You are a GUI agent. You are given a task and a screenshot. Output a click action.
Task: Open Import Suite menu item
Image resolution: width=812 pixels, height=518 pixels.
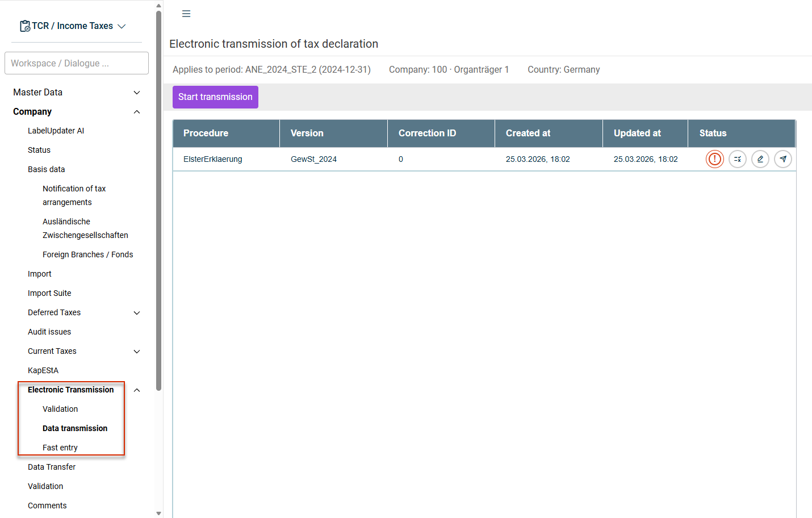pos(49,293)
